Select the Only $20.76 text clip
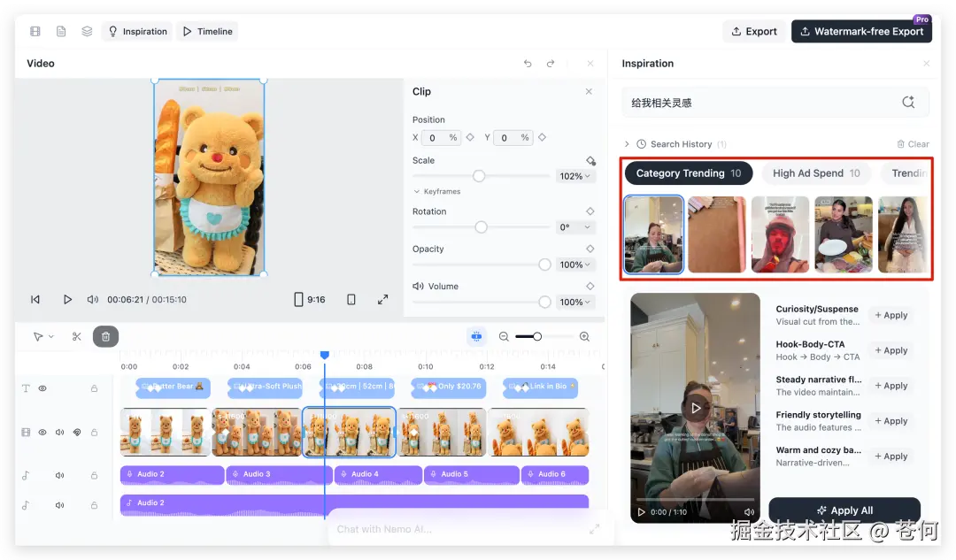This screenshot has height=560, width=956. [449, 387]
